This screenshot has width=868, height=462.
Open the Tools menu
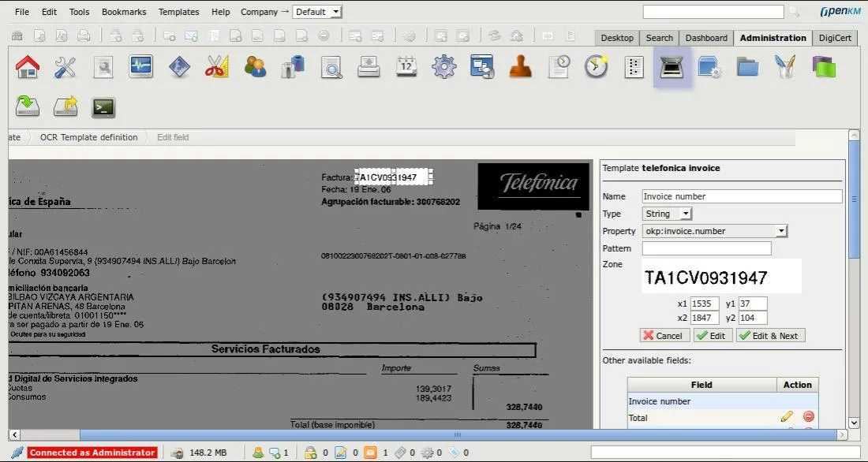click(x=79, y=12)
